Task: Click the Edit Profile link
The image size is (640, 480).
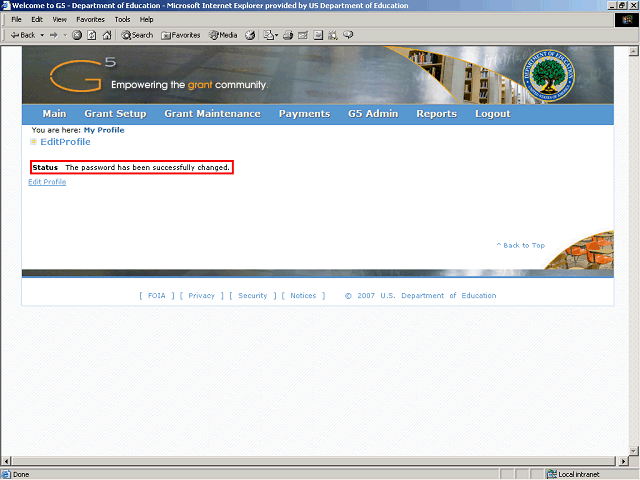Action: (x=47, y=182)
